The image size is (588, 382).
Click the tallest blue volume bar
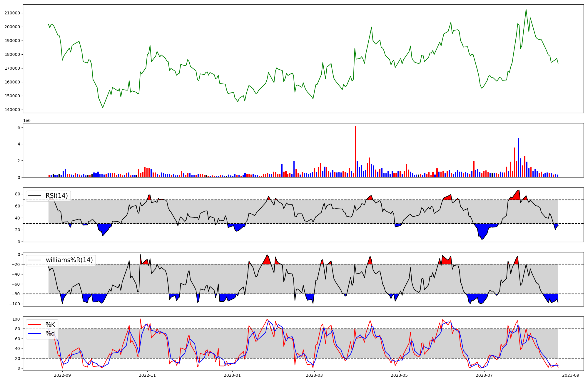pyautogui.click(x=519, y=158)
